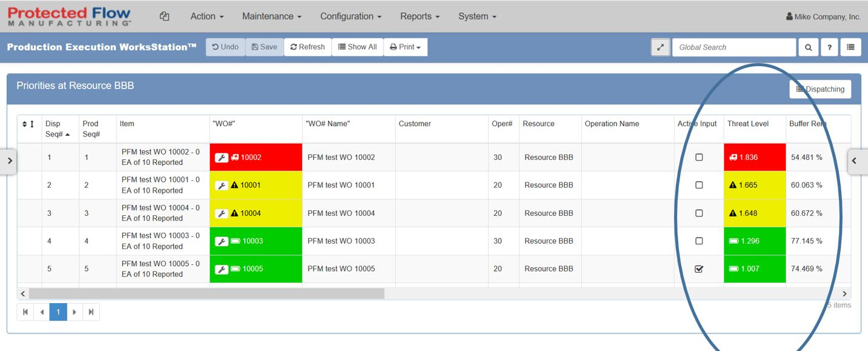
Task: Click the Mike Company, Inc. user account
Action: tap(823, 17)
